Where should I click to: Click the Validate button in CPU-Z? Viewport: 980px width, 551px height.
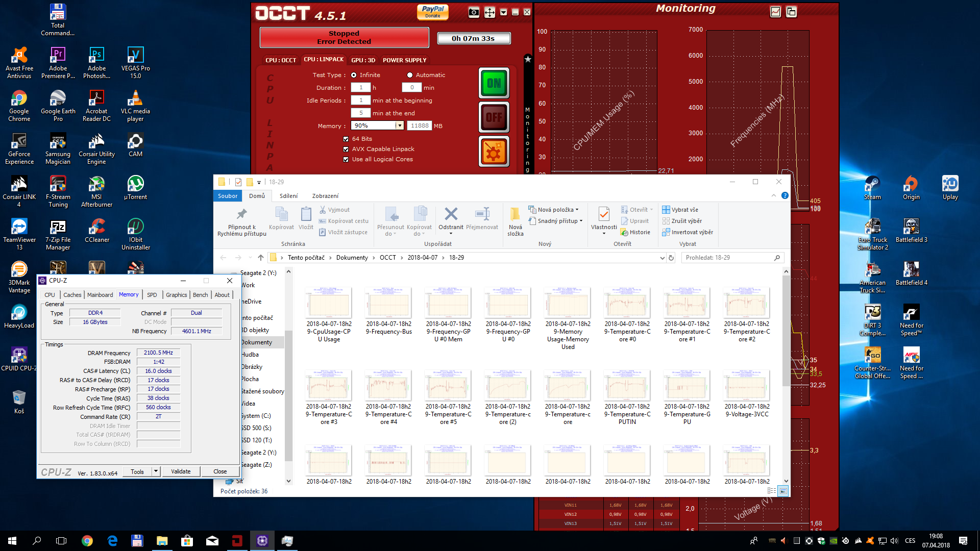pyautogui.click(x=181, y=471)
